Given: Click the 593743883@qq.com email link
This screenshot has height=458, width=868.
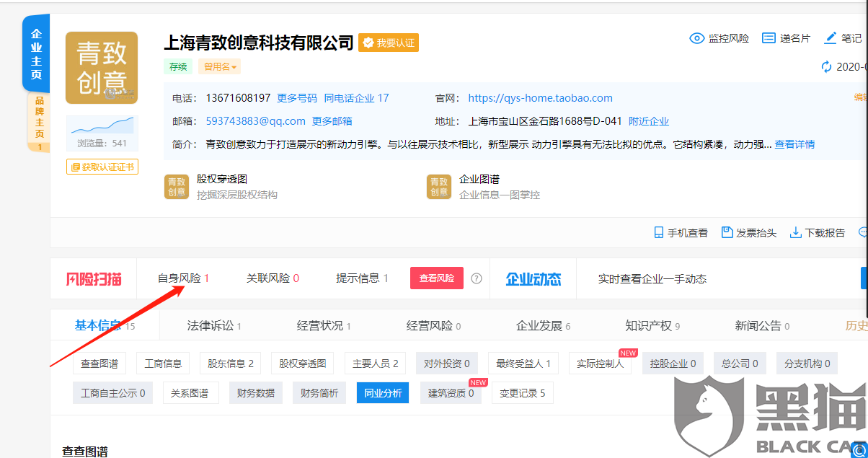Looking at the screenshot, I should [x=256, y=121].
